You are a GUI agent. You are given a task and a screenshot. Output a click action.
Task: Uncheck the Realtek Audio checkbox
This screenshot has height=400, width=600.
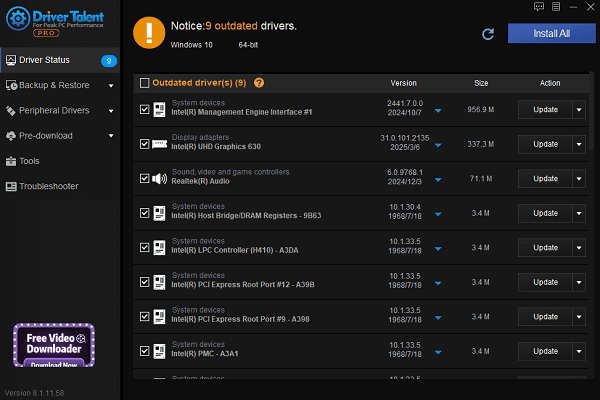tap(144, 178)
